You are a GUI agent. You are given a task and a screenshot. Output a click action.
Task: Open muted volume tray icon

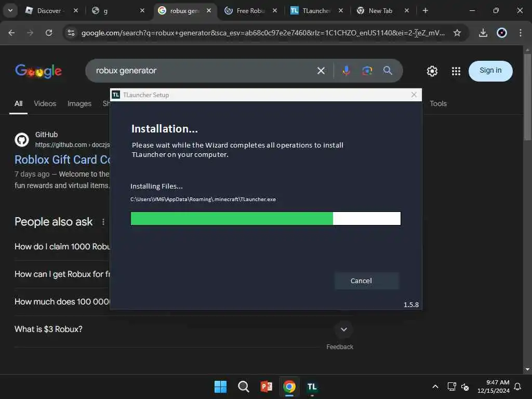465,387
